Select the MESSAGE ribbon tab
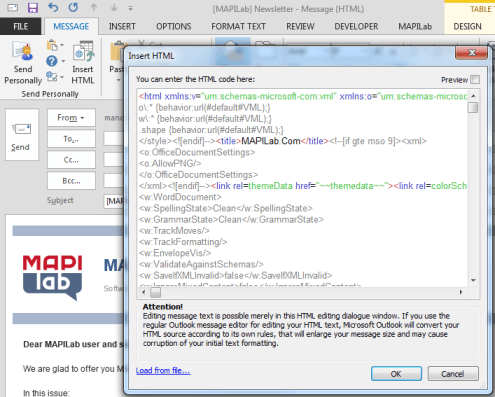This screenshot has width=495, height=397. pos(71,26)
